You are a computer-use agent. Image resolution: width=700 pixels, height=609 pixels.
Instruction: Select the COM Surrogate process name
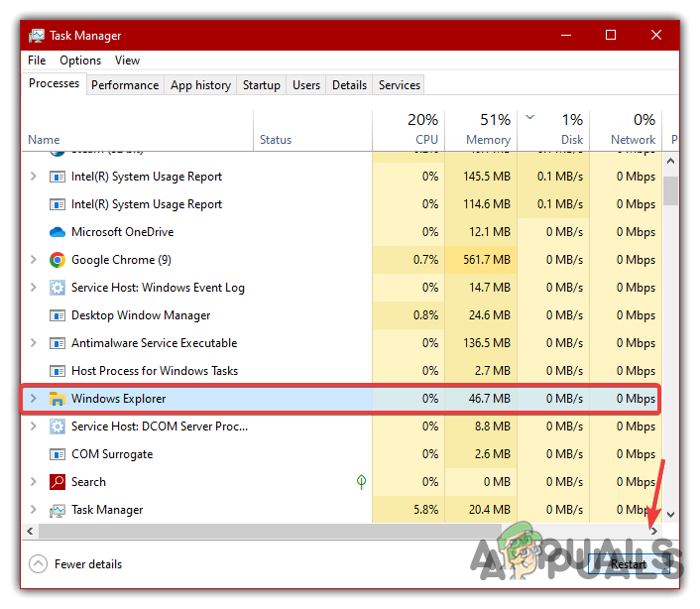[112, 454]
